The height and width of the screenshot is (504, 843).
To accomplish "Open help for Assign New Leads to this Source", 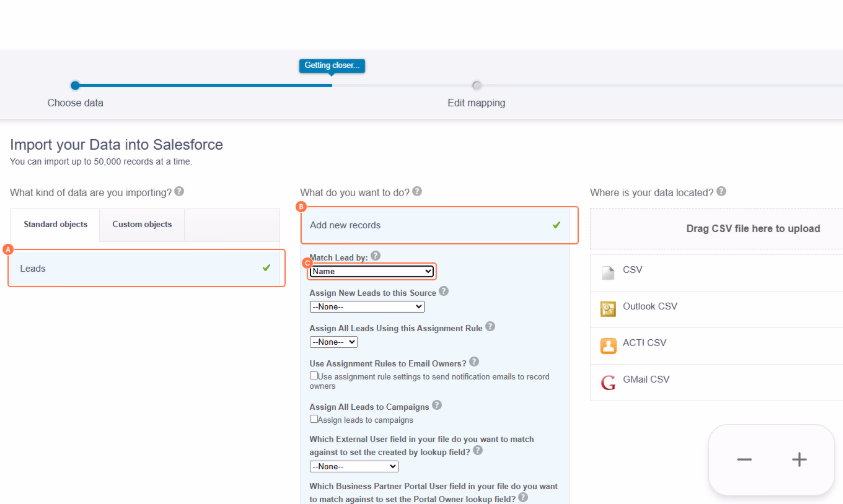I will [444, 292].
